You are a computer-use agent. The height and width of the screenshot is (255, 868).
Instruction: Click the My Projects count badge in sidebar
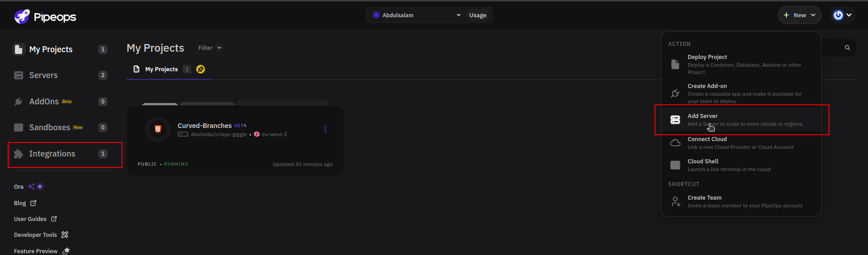(x=103, y=49)
